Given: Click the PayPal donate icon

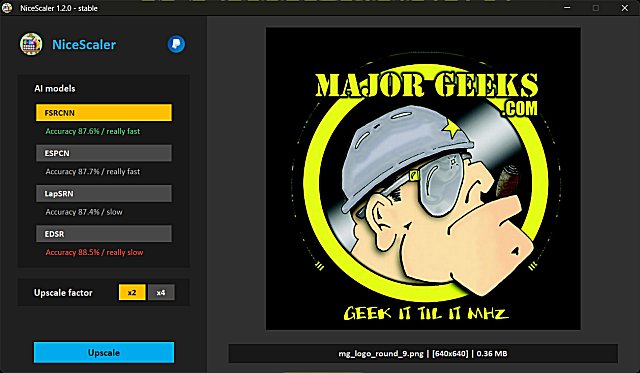Looking at the screenshot, I should (x=176, y=44).
